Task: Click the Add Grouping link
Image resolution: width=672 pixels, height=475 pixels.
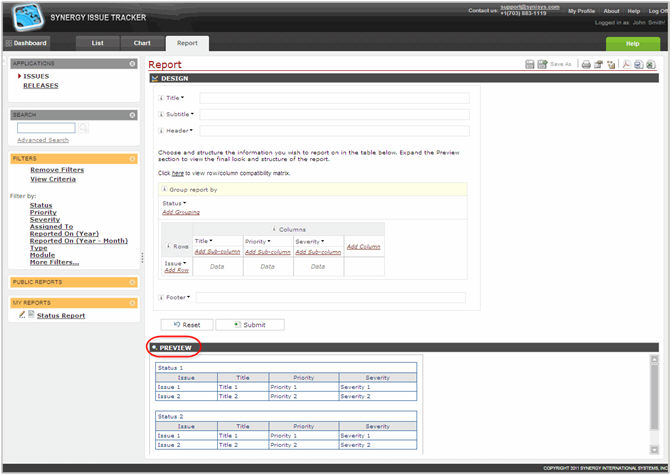Action: (181, 212)
